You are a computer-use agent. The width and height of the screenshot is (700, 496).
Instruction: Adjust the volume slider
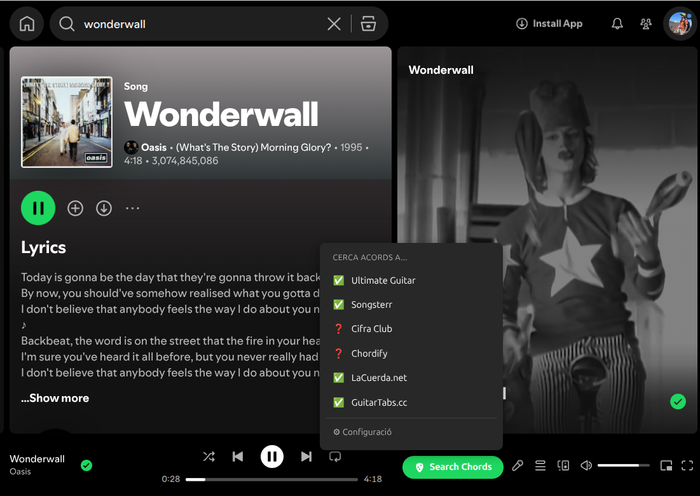click(624, 466)
